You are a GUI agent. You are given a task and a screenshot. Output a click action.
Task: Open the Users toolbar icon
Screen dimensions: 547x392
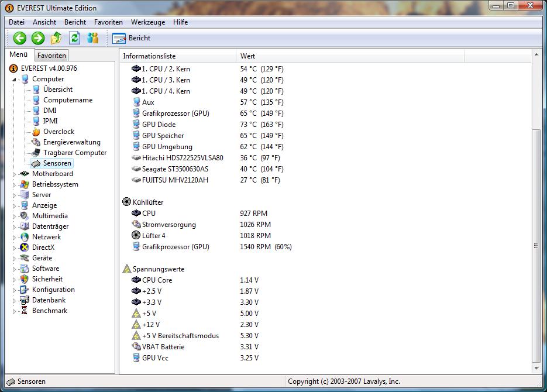pyautogui.click(x=93, y=38)
